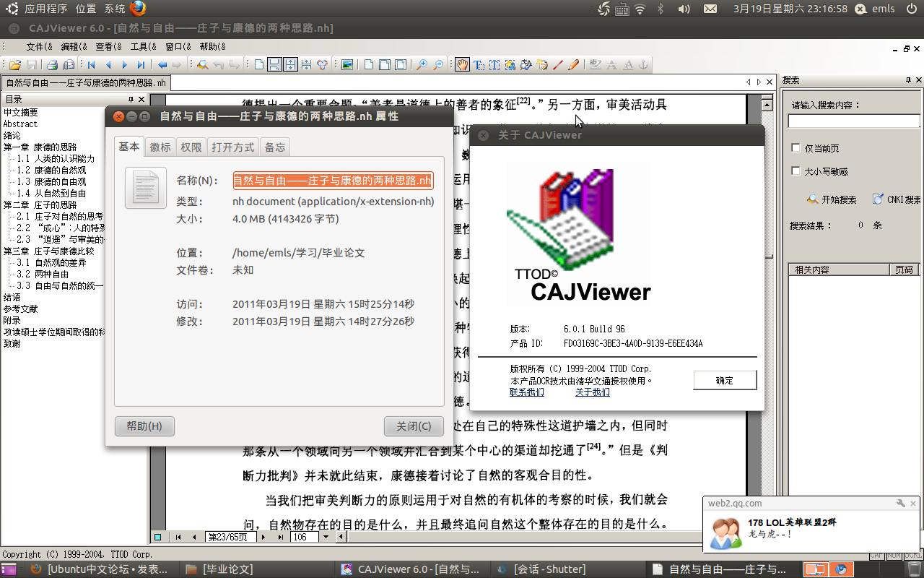Select the OCR text recognition tool
Viewport: 924px width, 578px height.
[x=526, y=65]
